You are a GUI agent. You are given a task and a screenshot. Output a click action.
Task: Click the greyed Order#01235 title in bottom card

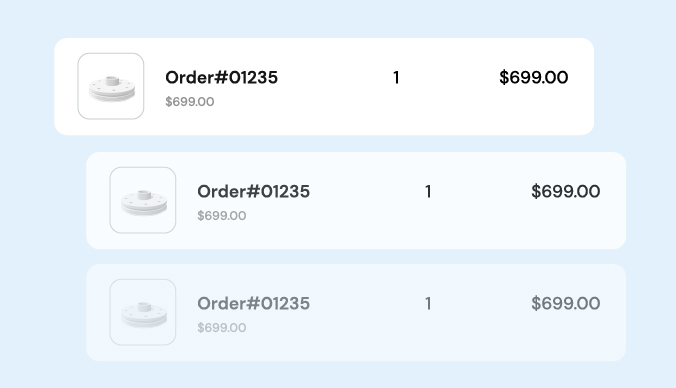click(x=254, y=304)
